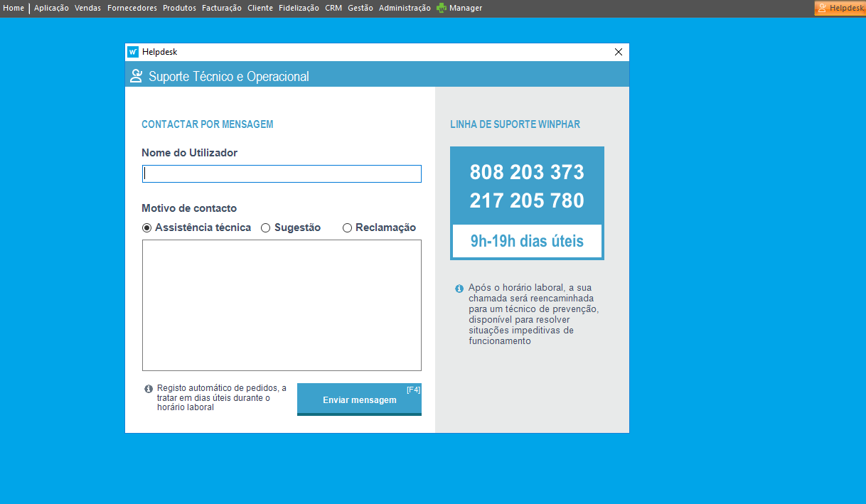Click the info icon beside 'Registo automático' note
Image resolution: width=866 pixels, height=504 pixels.
click(149, 389)
